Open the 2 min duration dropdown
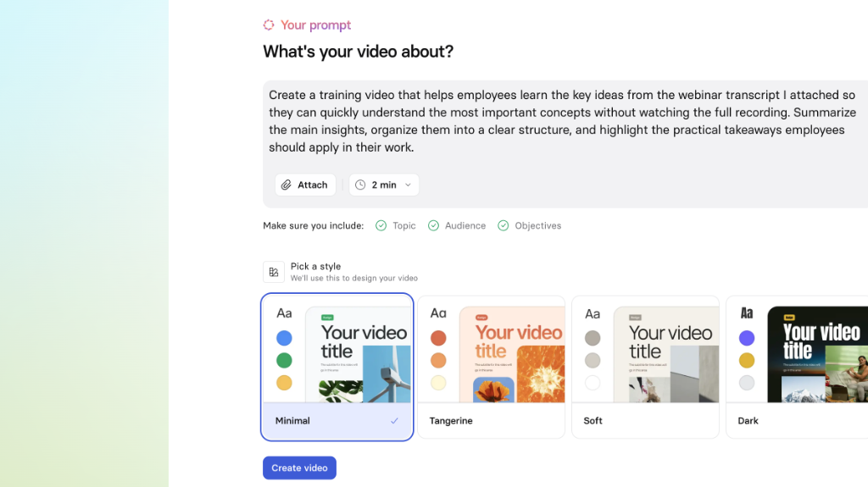This screenshot has width=868, height=487. [x=384, y=185]
